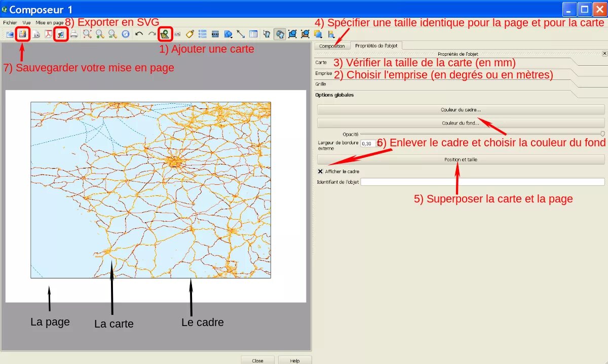Open the Vue menu
608x364 pixels.
pyautogui.click(x=26, y=23)
